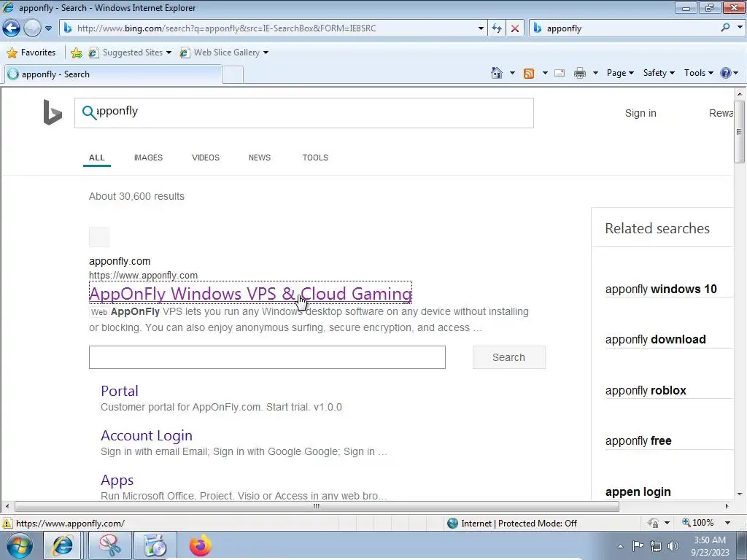Switch to the NEWS tab

point(260,157)
